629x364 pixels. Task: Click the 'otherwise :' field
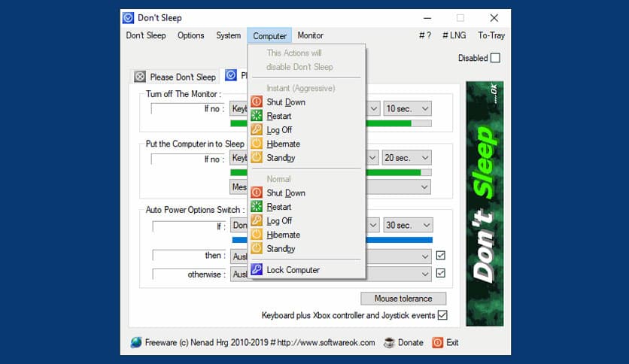(188, 275)
